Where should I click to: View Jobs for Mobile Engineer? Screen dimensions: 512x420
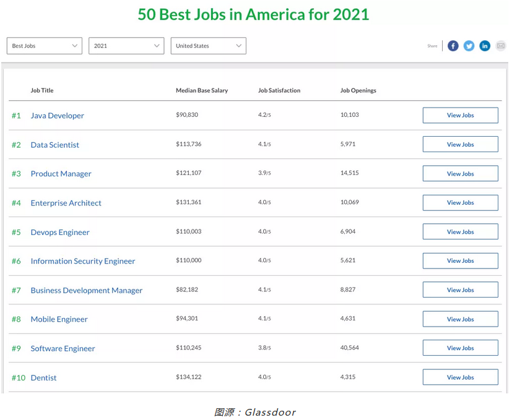[461, 319]
